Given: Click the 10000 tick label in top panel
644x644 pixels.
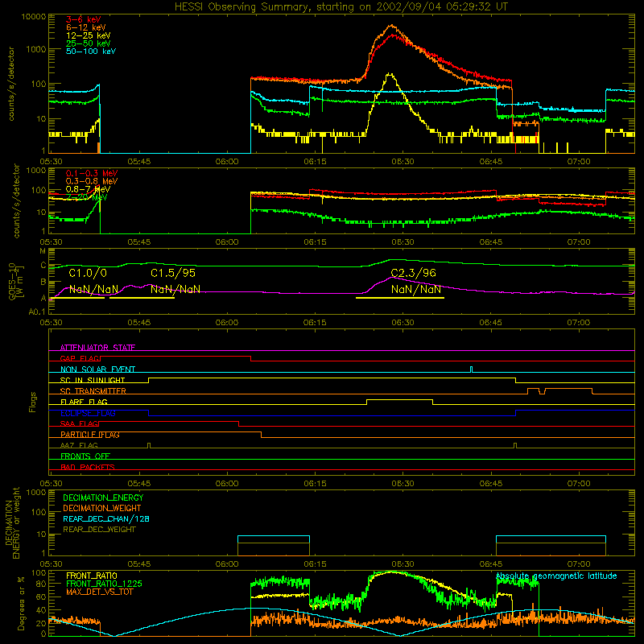Looking at the screenshot, I should (35, 17).
